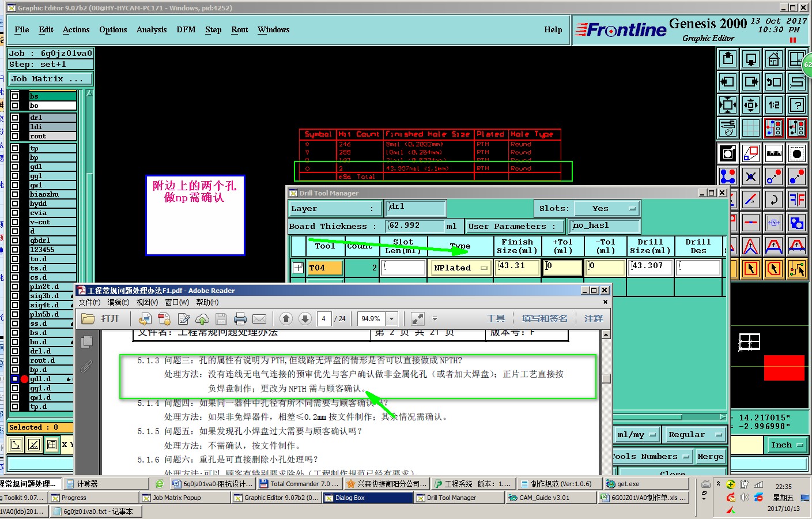Open the ml/my units dropdown
Image resolution: width=812 pixels, height=519 pixels.
pyautogui.click(x=636, y=435)
